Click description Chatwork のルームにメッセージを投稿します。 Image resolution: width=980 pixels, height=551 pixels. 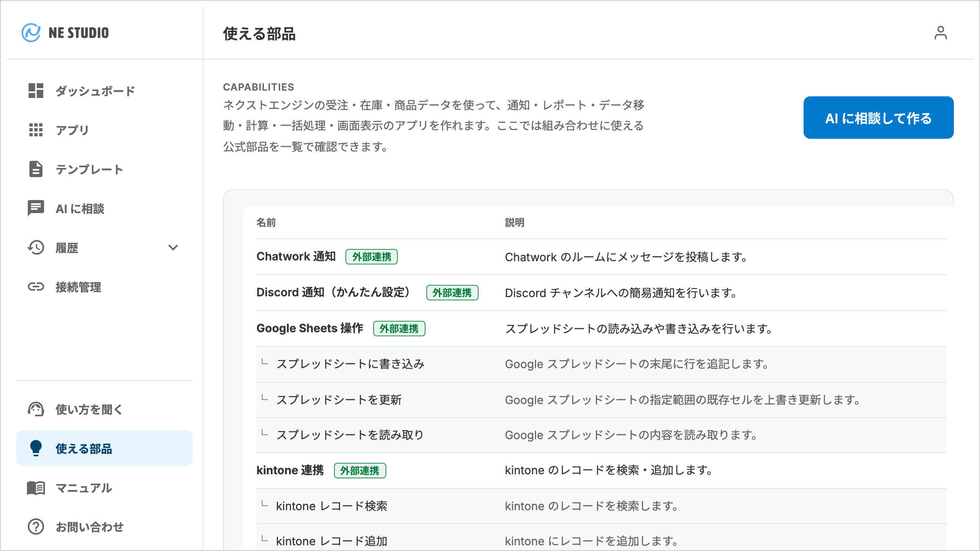[626, 257]
